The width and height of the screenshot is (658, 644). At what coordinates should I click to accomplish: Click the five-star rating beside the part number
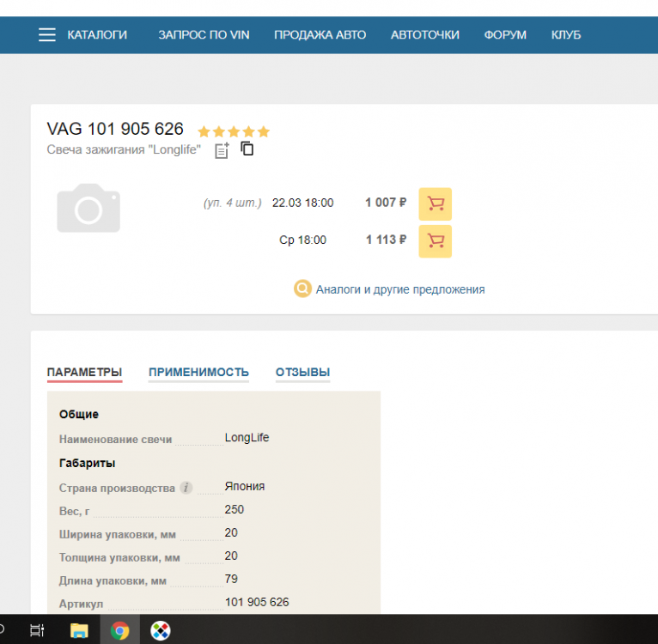point(234,131)
